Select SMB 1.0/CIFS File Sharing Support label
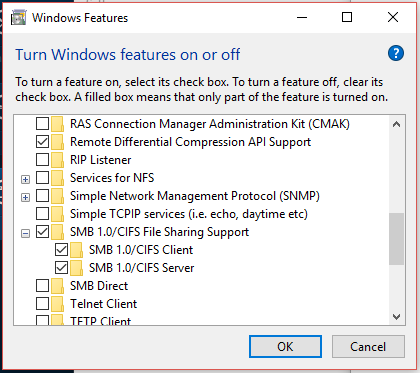Screen dimensions: 420x373 (160, 232)
